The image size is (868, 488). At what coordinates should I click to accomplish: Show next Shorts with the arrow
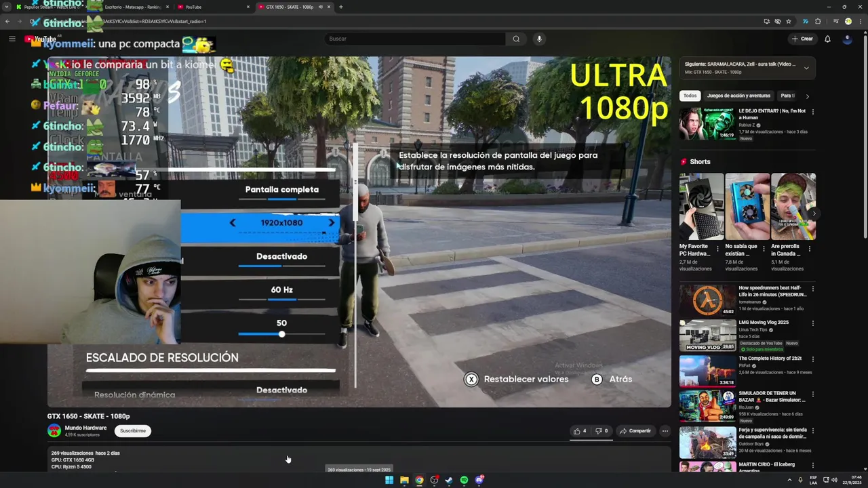[814, 213]
